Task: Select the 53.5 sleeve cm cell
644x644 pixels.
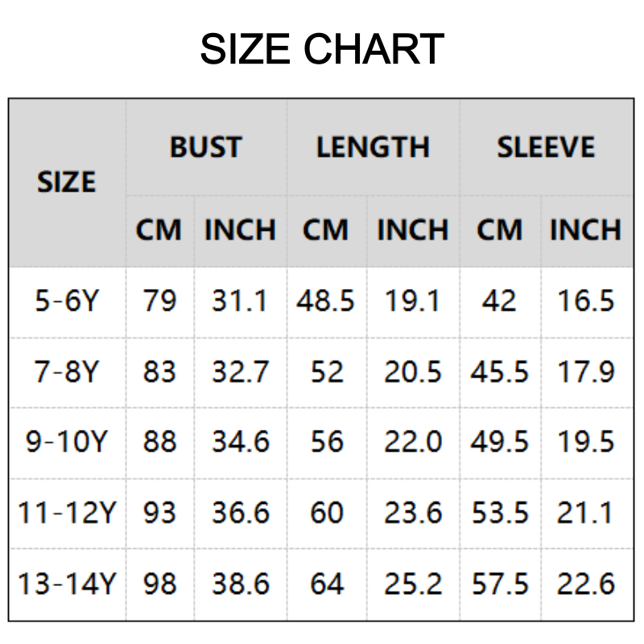Action: (500, 513)
